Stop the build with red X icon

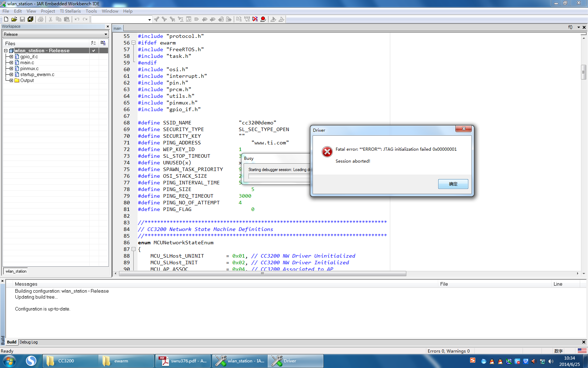click(255, 19)
